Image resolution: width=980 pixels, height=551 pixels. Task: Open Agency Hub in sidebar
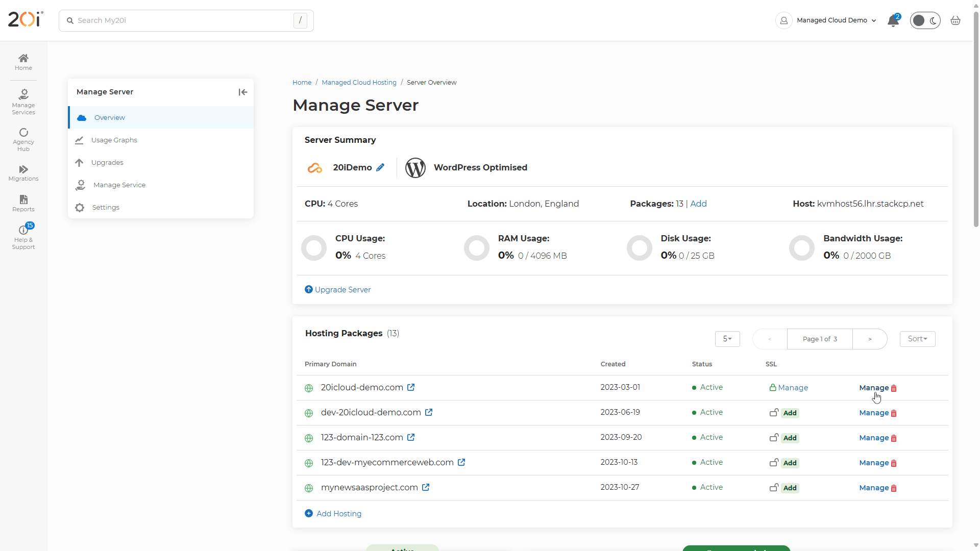tap(23, 140)
